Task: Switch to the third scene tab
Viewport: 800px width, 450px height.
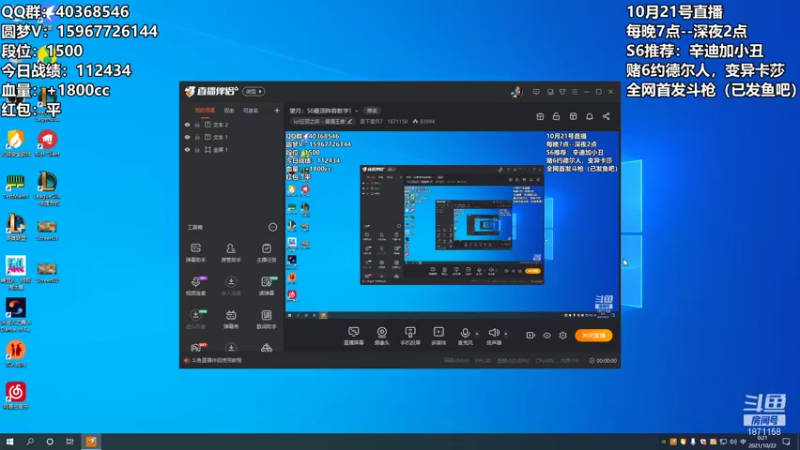Action: pyautogui.click(x=251, y=110)
